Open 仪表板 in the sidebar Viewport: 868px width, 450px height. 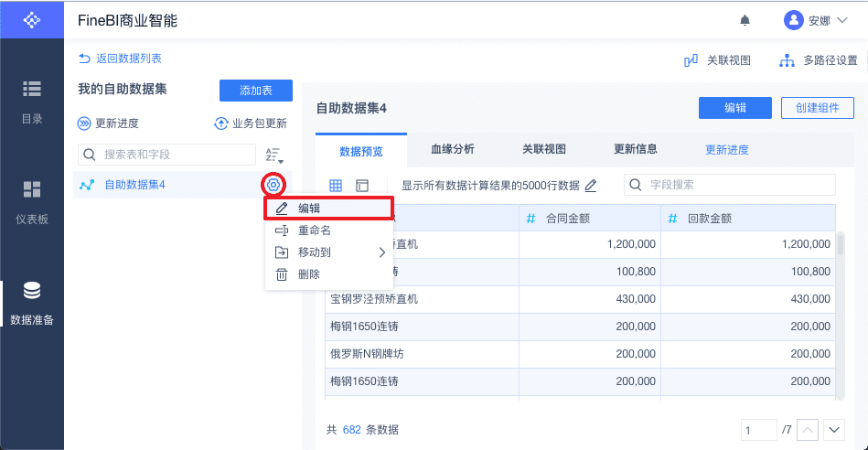coord(32,202)
